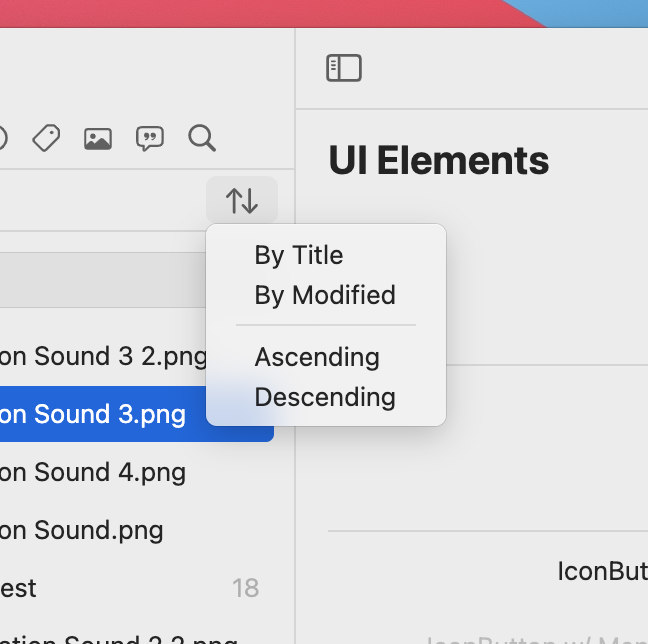Choose By Title sort option

point(299,255)
